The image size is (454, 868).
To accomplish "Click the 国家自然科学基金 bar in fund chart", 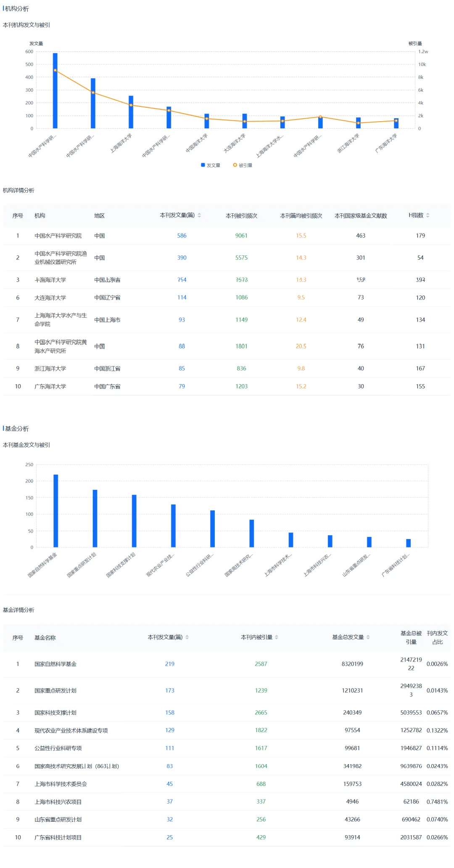I will [56, 511].
